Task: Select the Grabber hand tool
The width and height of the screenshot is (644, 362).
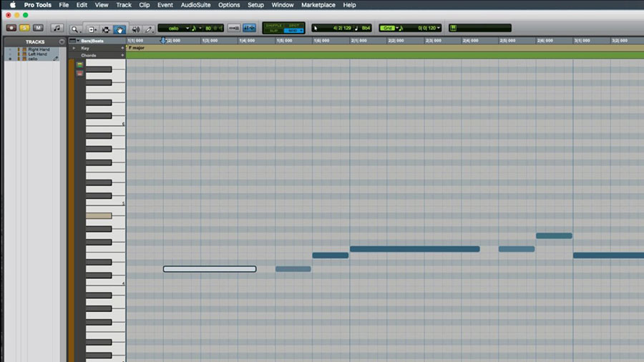Action: click(x=119, y=29)
